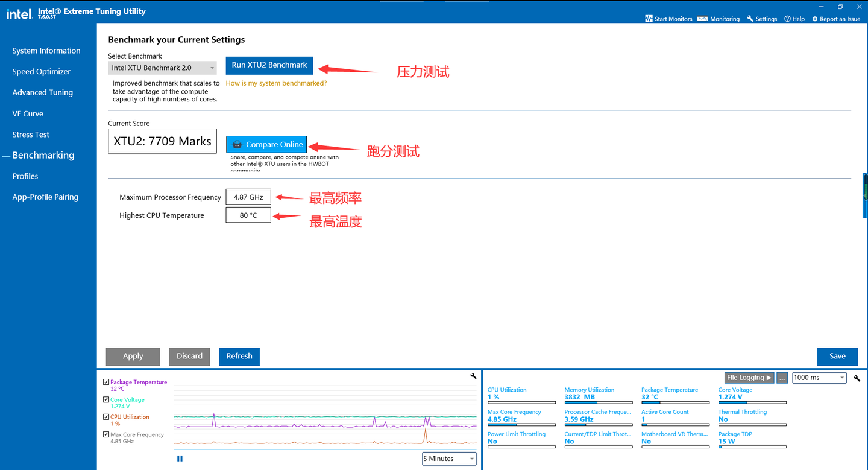This screenshot has height=470, width=868.
Task: Click the Intel logo in the title bar
Action: point(19,13)
